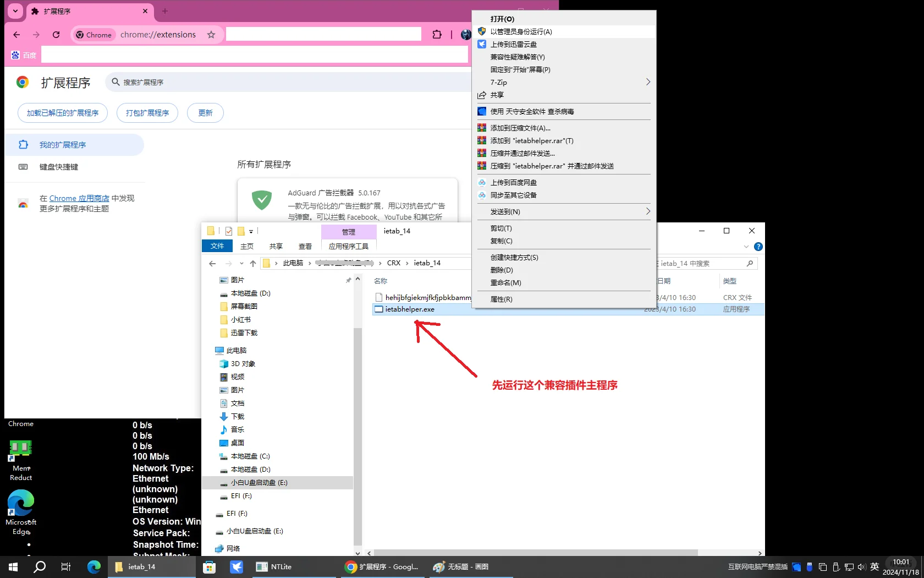
Task: Click the 搜索扩展程序 search field
Action: coord(289,82)
